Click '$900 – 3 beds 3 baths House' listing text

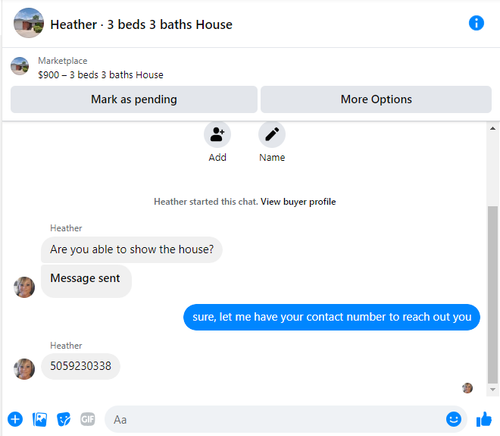pyautogui.click(x=101, y=75)
